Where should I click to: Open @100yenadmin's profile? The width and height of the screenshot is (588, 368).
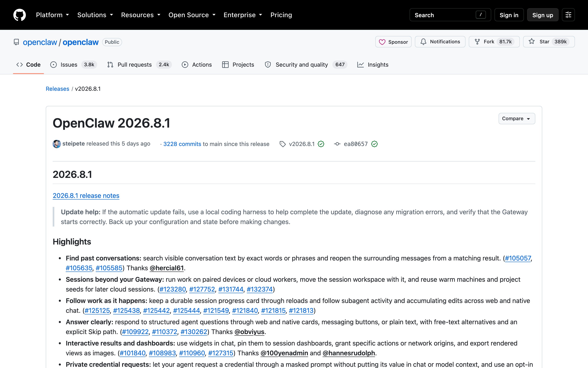coord(284,353)
